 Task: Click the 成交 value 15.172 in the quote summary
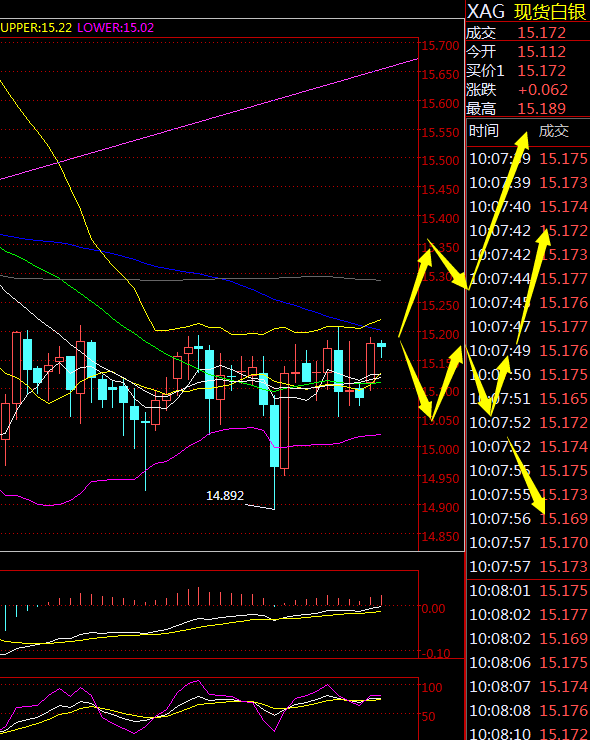[x=541, y=33]
